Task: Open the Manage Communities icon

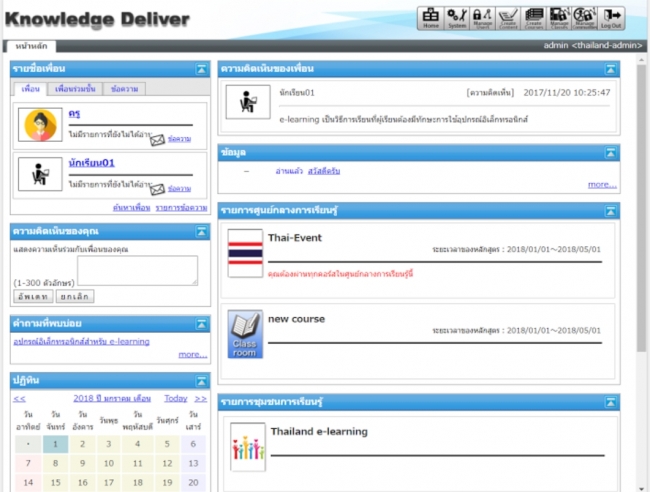Action: point(585,18)
